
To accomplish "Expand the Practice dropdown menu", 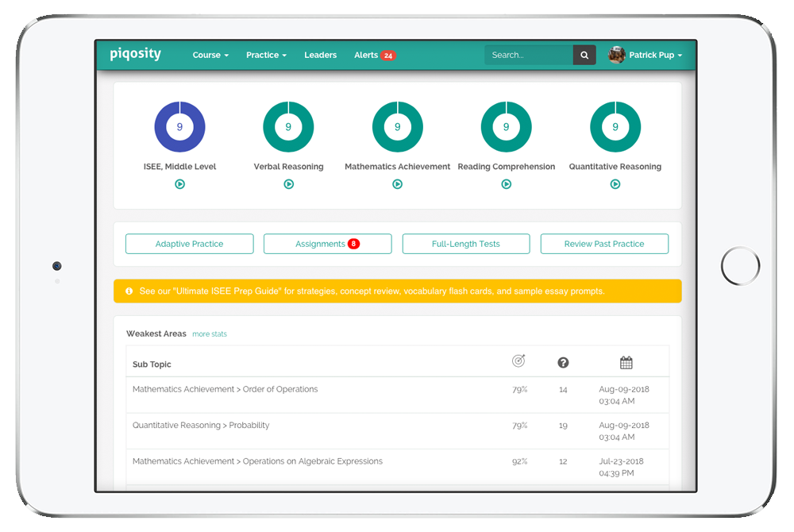I will pyautogui.click(x=266, y=56).
